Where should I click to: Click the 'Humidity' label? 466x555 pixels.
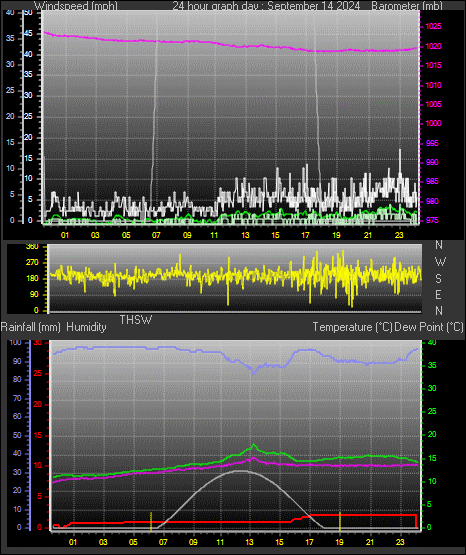point(86,327)
